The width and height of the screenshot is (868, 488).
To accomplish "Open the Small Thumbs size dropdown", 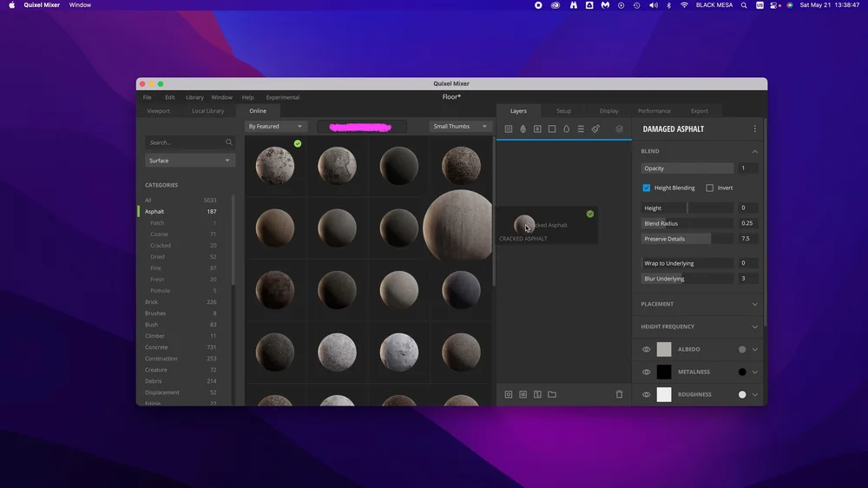I will click(460, 126).
